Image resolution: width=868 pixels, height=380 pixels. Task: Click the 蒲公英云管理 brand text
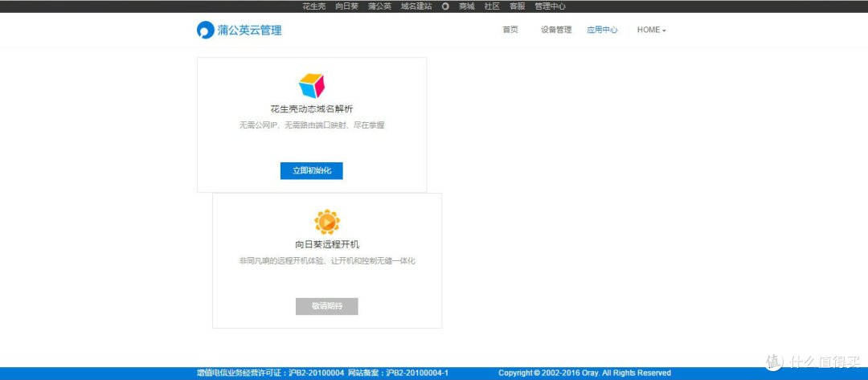(249, 30)
